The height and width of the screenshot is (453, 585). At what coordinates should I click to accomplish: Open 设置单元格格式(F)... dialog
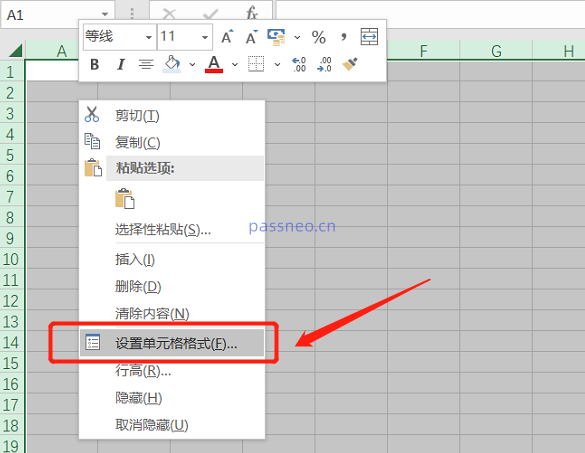pos(172,343)
